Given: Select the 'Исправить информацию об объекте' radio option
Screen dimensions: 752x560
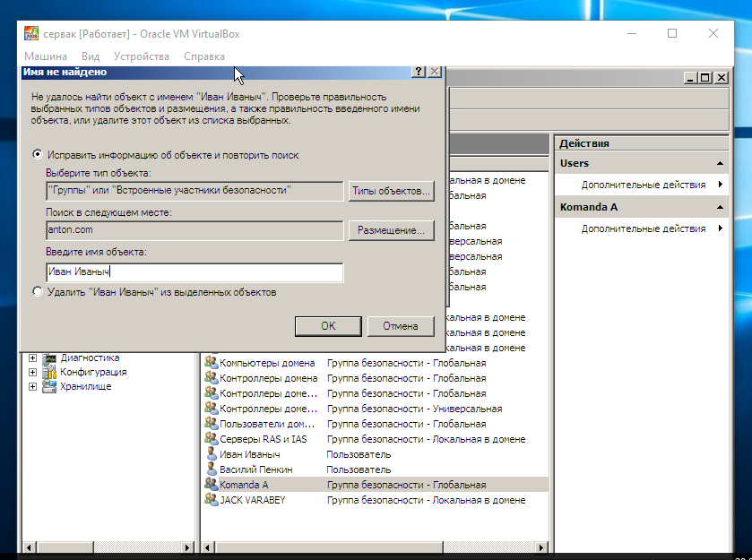Looking at the screenshot, I should point(37,155).
